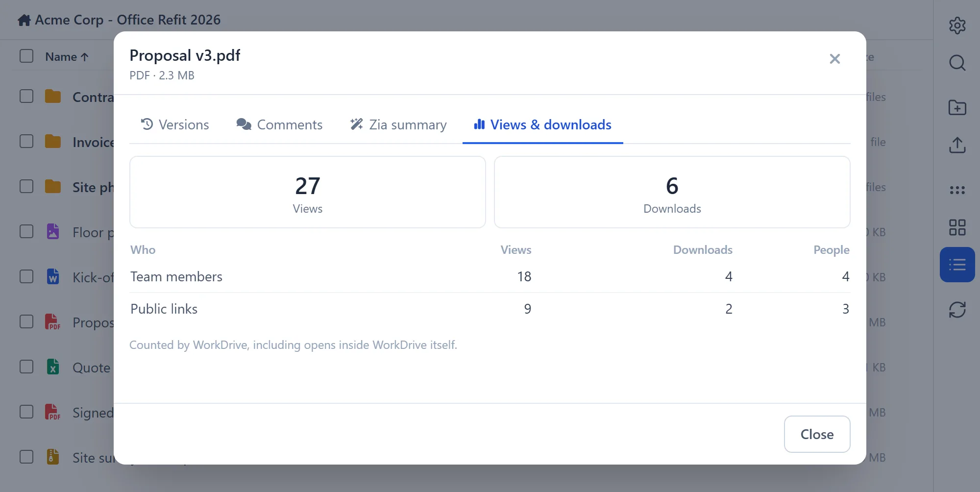980x492 pixels.
Task: Sort by the Name column header
Action: tap(67, 57)
